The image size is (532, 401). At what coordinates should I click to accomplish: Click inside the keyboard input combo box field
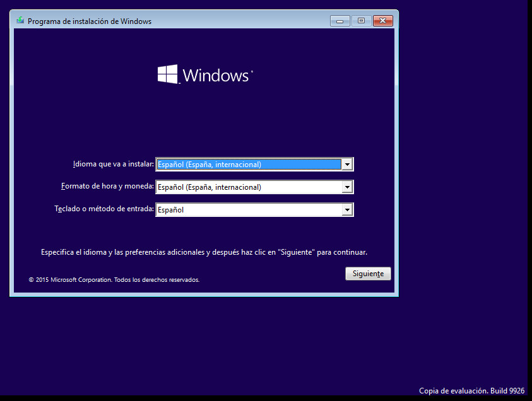[x=246, y=209]
